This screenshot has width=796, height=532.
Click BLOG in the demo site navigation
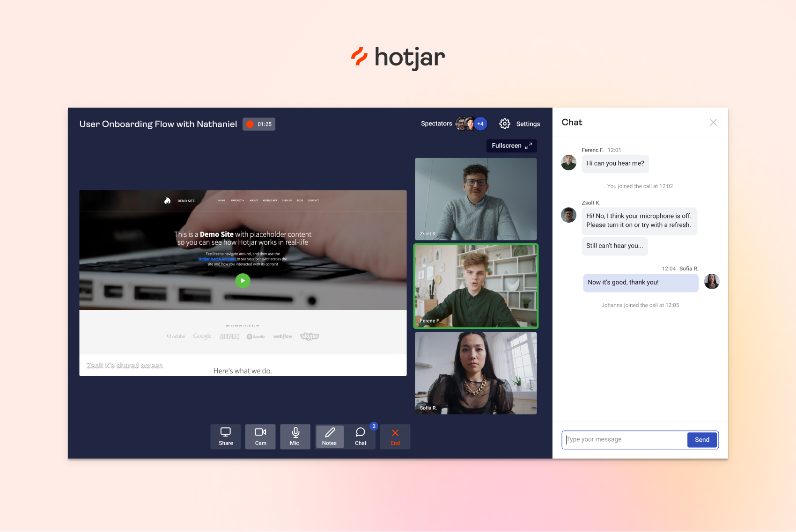300,200
